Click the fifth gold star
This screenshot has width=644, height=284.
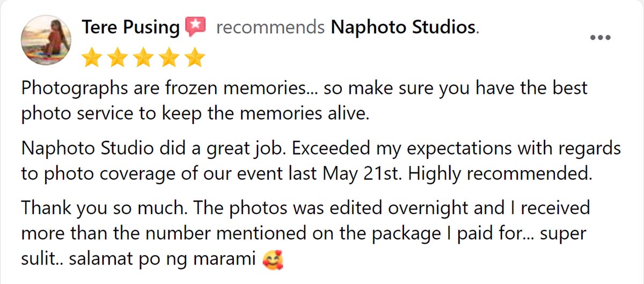pos(194,57)
